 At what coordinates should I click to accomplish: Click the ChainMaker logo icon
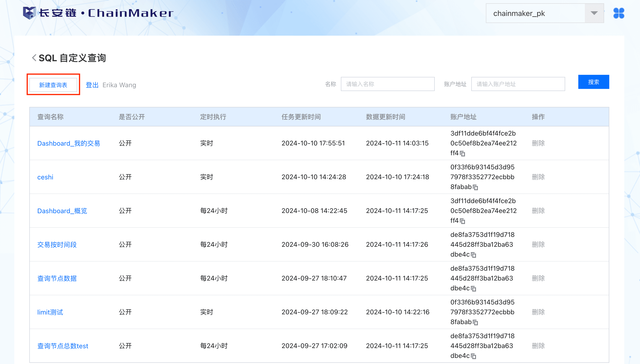point(30,13)
